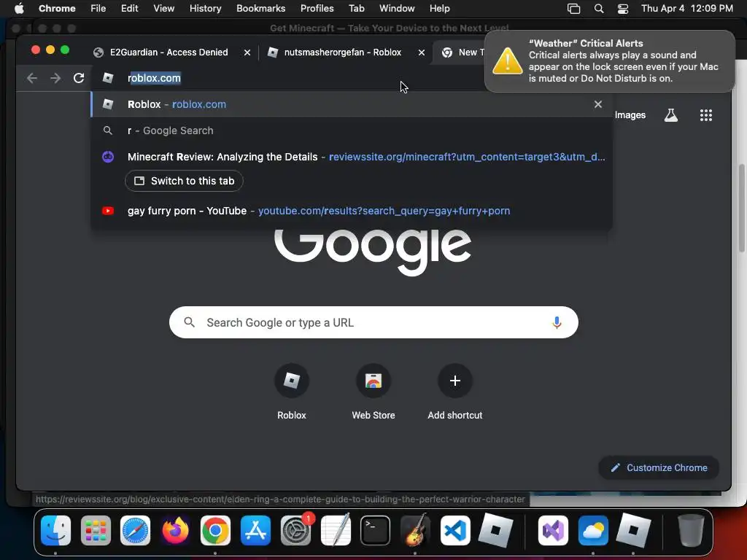The height and width of the screenshot is (560, 747).
Task: Open purple Visual Studio in the Dock
Action: click(553, 530)
